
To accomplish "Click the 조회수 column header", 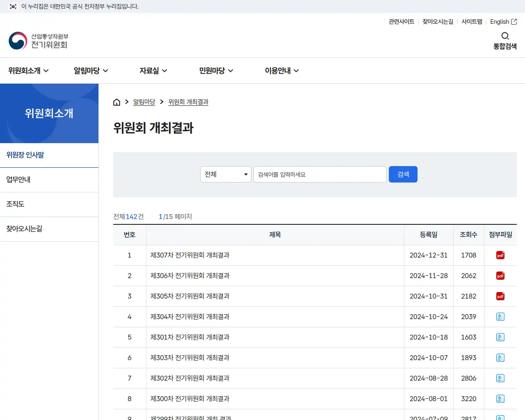I will pos(468,235).
